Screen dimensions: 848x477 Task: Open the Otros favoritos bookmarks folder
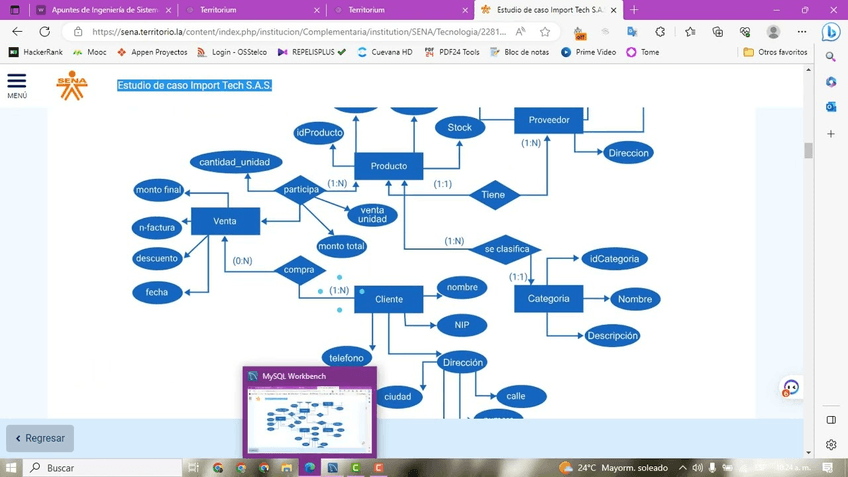click(x=775, y=52)
